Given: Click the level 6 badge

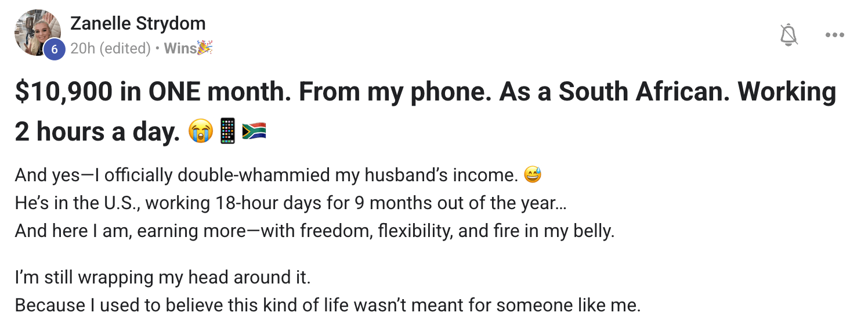Looking at the screenshot, I should pos(54,49).
